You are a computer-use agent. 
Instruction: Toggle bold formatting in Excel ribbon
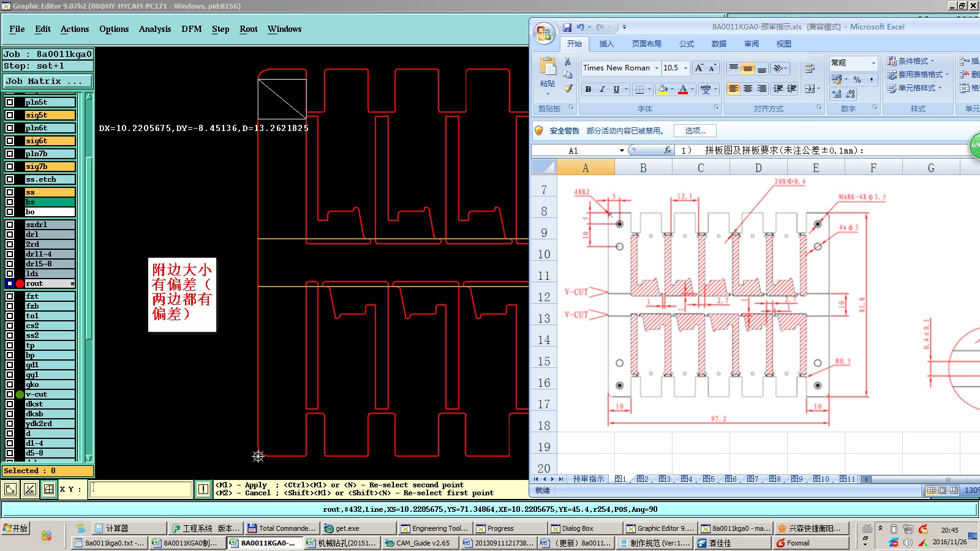pos(588,89)
